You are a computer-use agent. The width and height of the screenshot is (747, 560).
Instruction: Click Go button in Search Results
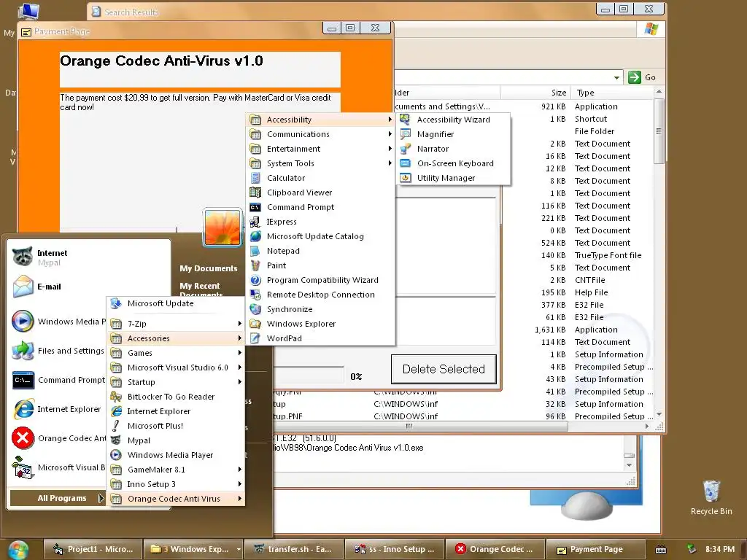coord(642,77)
